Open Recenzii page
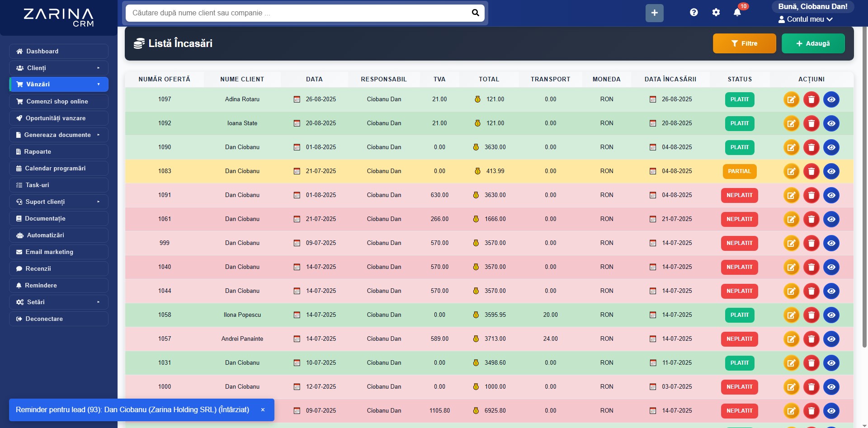The height and width of the screenshot is (428, 868). point(59,268)
